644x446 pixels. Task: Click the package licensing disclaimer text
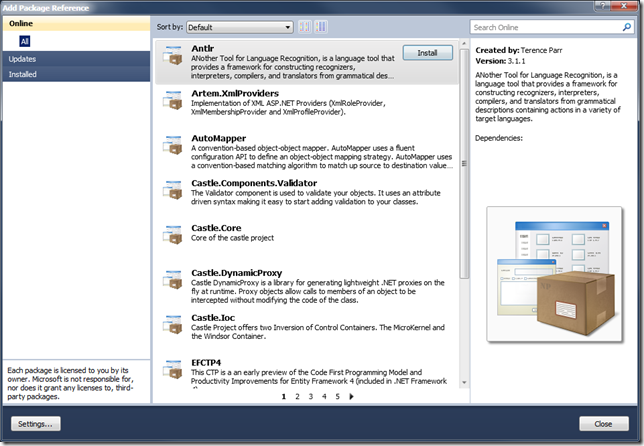pos(70,383)
